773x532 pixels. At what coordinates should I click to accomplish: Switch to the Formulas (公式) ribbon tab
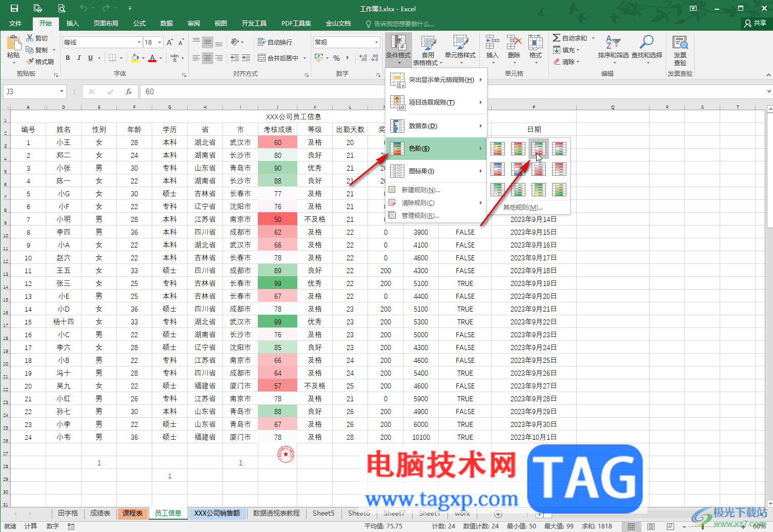[139, 24]
